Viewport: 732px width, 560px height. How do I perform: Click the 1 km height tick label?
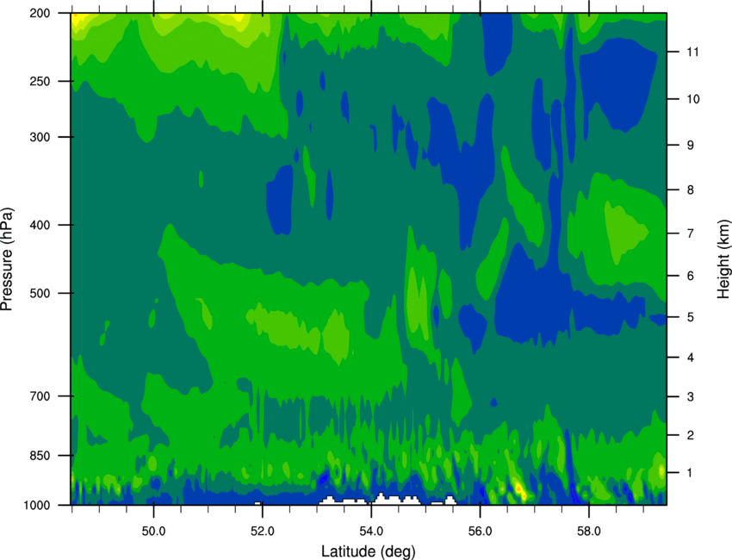coord(690,473)
